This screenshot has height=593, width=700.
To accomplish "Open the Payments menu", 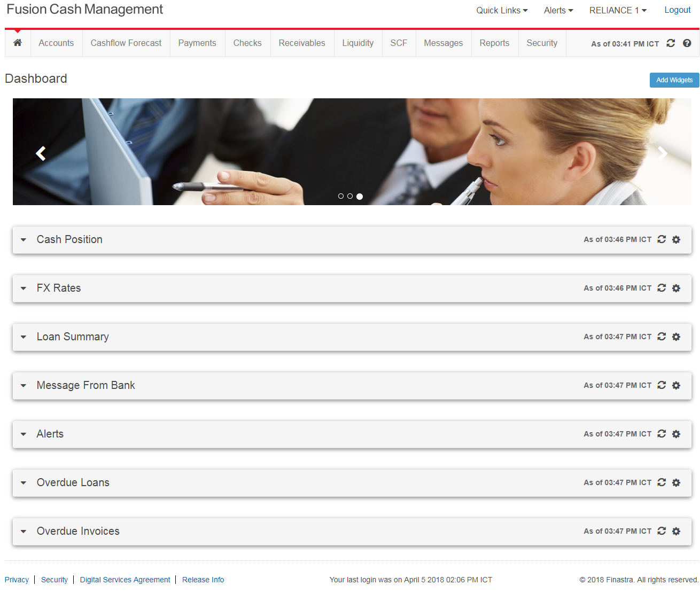I will click(x=197, y=43).
